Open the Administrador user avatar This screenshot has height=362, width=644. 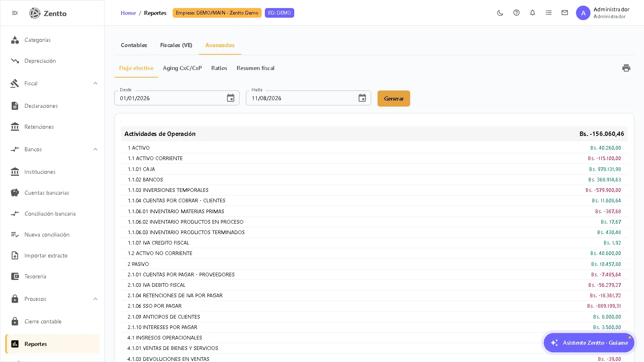coord(583,13)
